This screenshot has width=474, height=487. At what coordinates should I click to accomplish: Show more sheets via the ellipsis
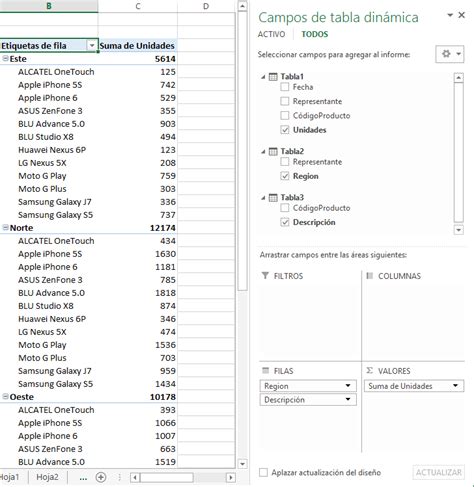83,478
